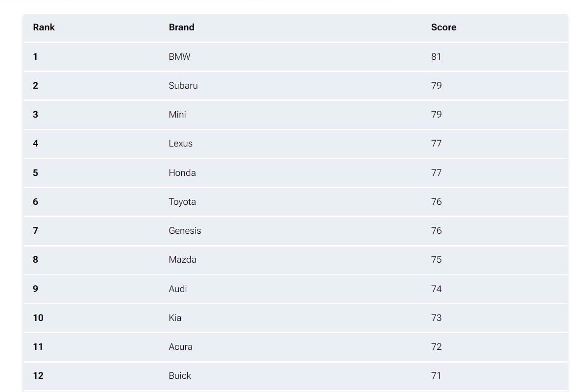Click the Subaru brand name
This screenshot has width=588, height=392.
(183, 86)
